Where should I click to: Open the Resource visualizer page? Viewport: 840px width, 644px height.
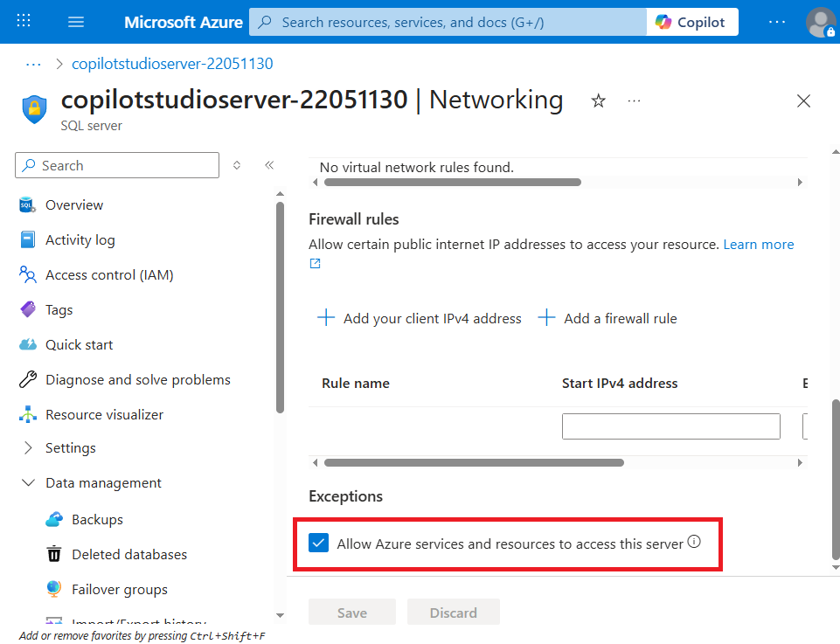[x=104, y=415]
